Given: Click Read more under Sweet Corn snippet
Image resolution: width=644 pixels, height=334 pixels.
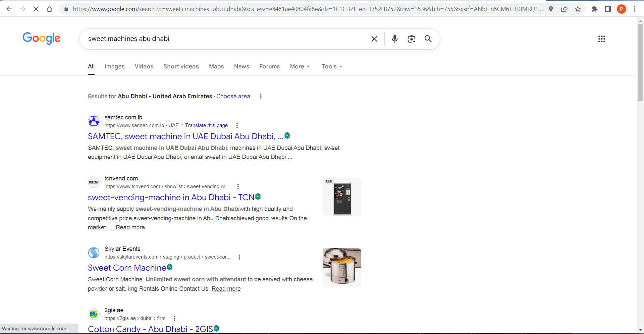Looking at the screenshot, I should click(x=226, y=289).
